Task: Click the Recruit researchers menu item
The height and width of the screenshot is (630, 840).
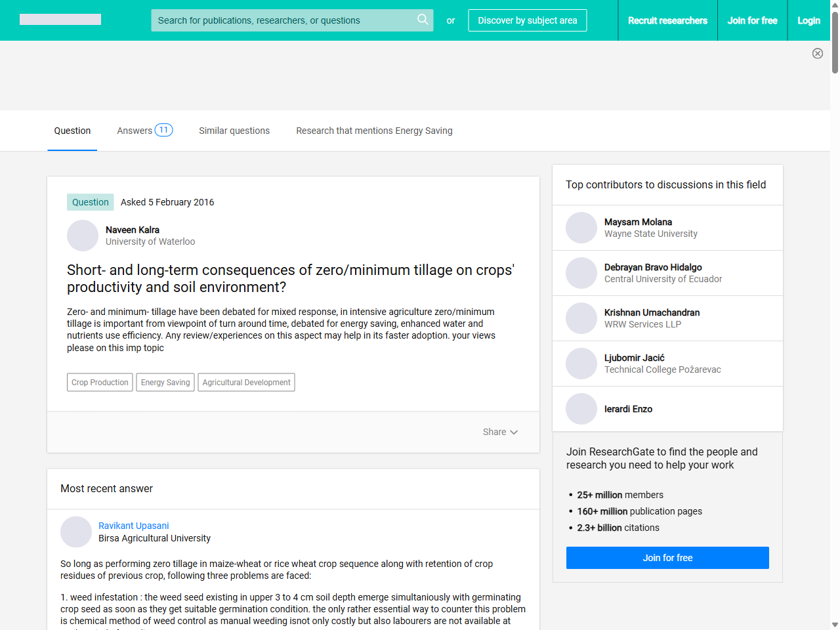Action: tap(667, 20)
